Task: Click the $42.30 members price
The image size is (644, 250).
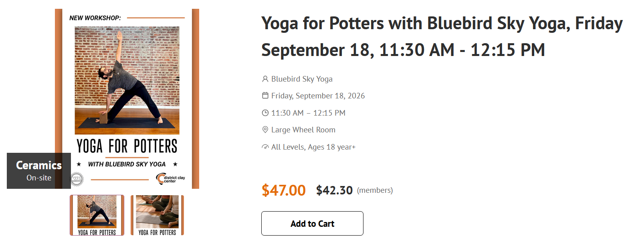Action: tap(334, 190)
